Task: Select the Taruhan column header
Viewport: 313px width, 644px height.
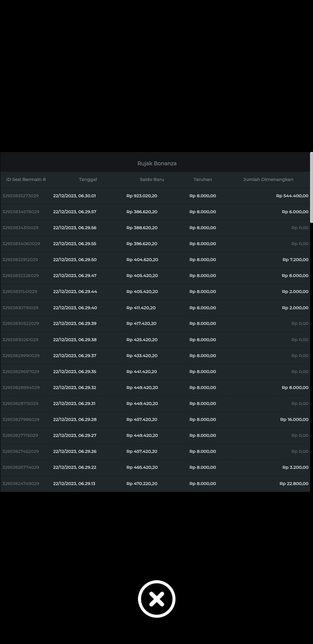Action: click(203, 180)
